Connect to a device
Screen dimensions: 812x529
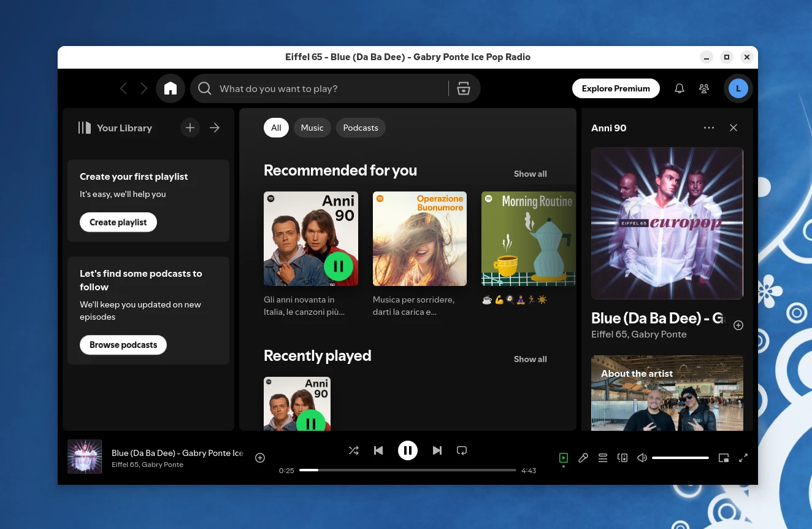click(x=622, y=458)
